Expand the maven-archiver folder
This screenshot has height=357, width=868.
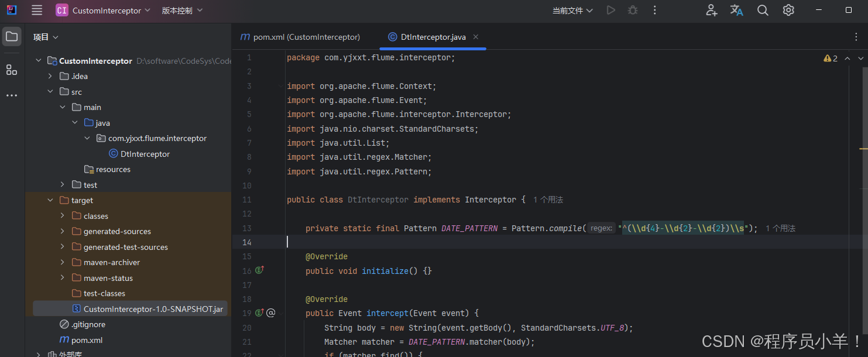click(63, 262)
